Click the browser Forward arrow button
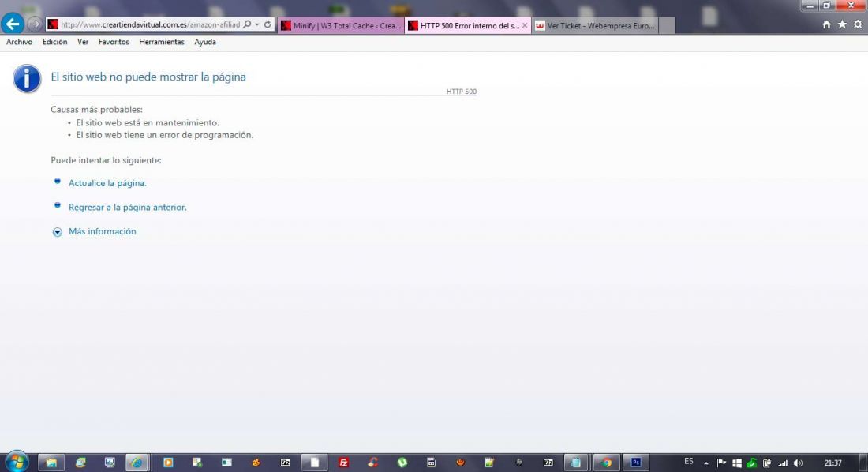The image size is (868, 472). (34, 24)
